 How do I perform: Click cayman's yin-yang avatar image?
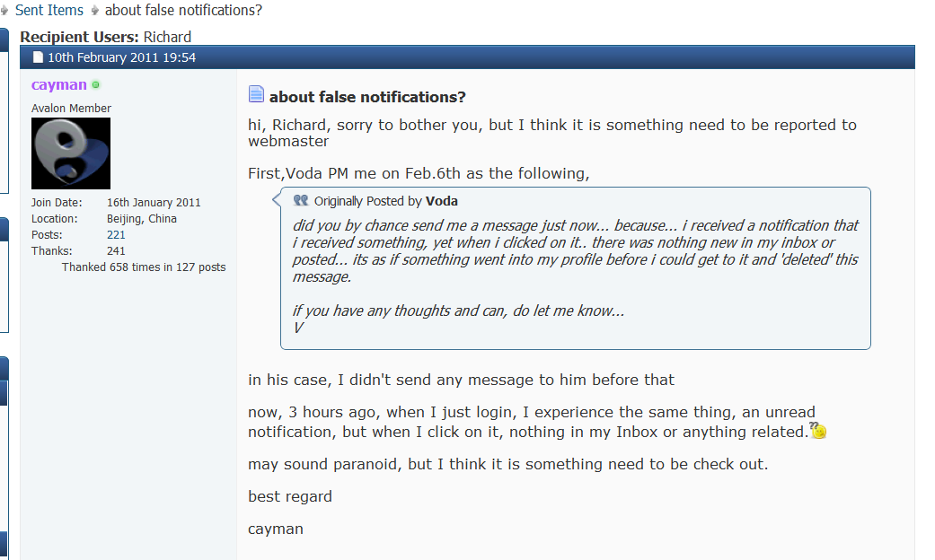tap(71, 153)
